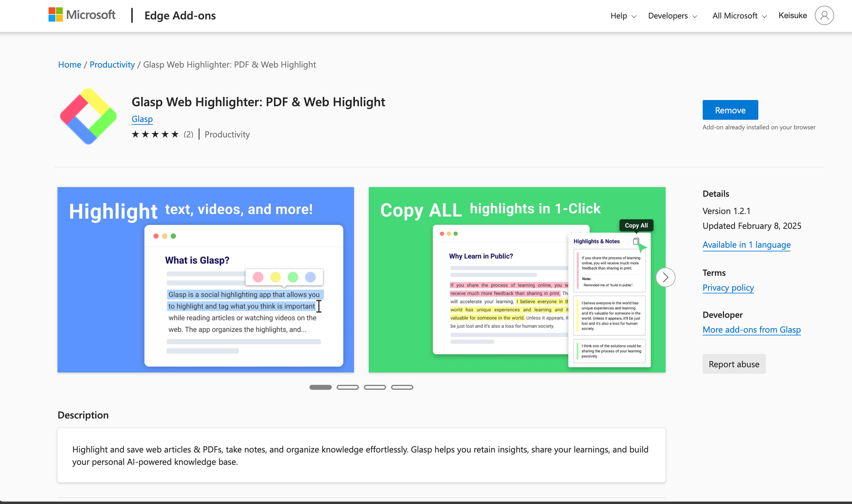Expand the Developers dropdown menu
The width and height of the screenshot is (852, 504).
point(672,16)
